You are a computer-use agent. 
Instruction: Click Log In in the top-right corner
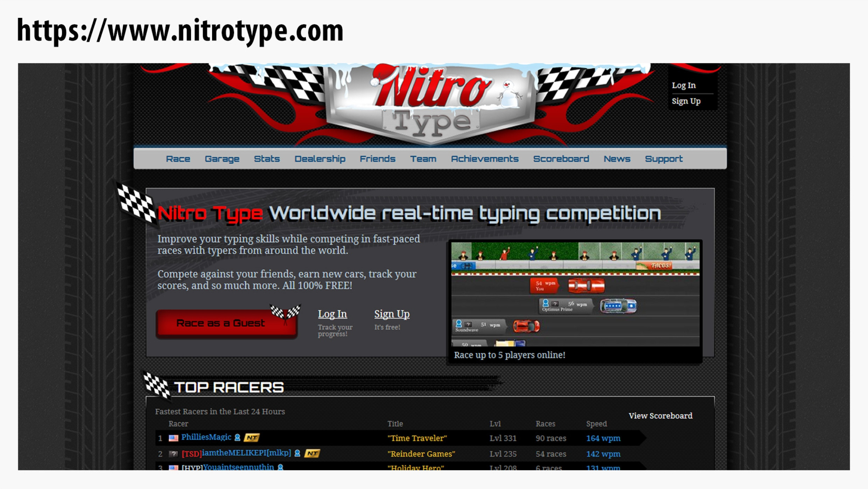click(x=684, y=85)
